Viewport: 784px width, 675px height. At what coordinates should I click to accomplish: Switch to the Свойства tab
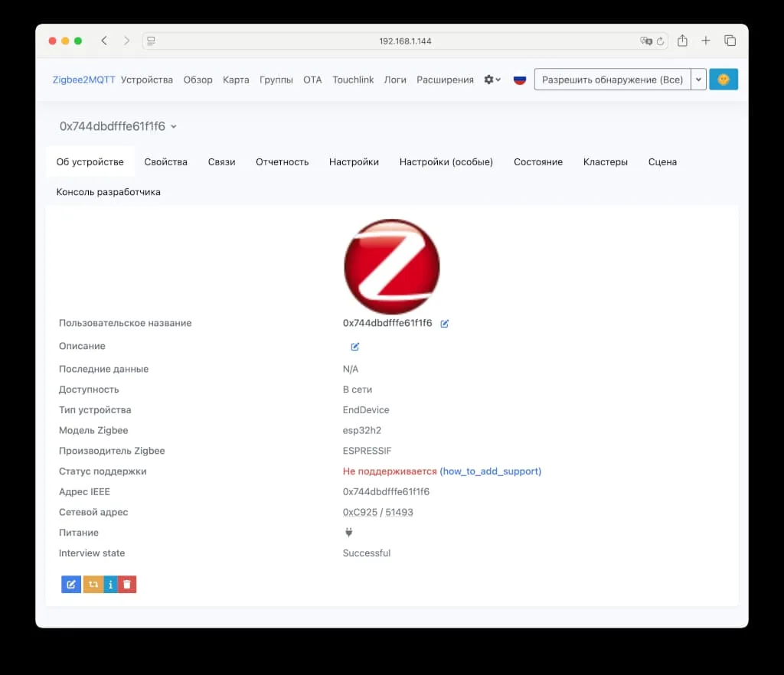click(x=166, y=162)
